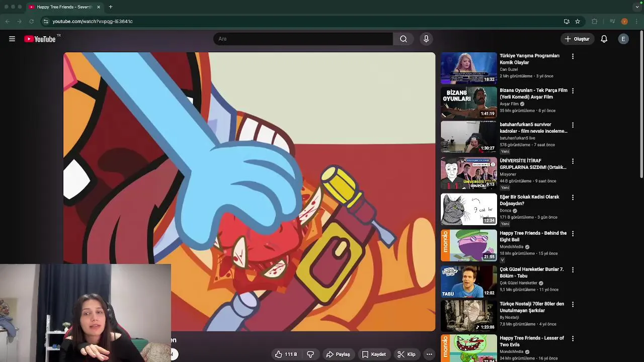Go forward in browser history
The height and width of the screenshot is (362, 644).
[19, 21]
